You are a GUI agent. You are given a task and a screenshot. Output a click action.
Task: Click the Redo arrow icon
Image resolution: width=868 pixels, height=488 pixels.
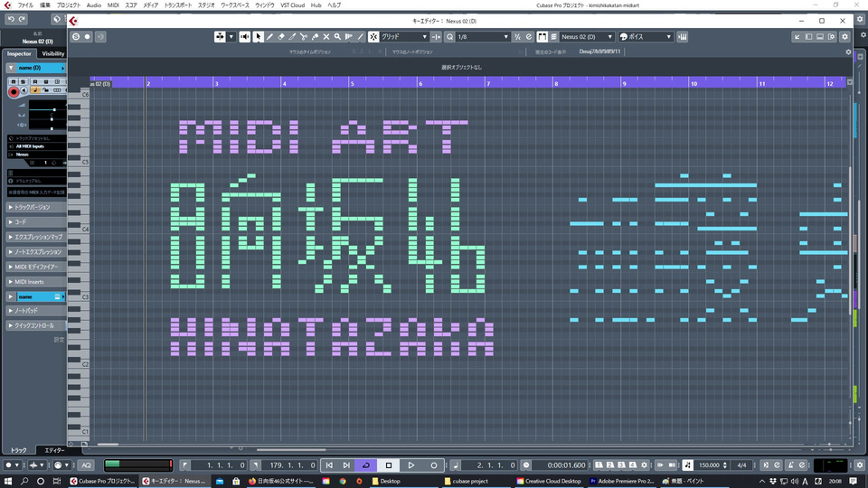pyautogui.click(x=22, y=19)
